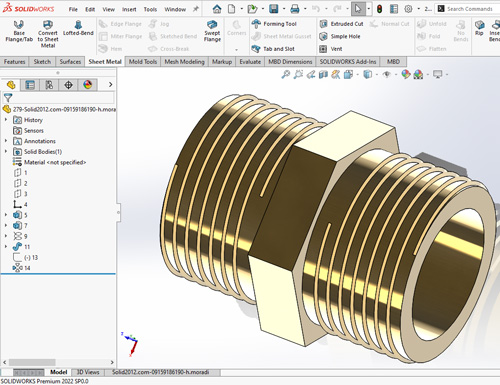The width and height of the screenshot is (500, 385).
Task: Expand the Solid Bodies(1) folder
Action: point(6,151)
